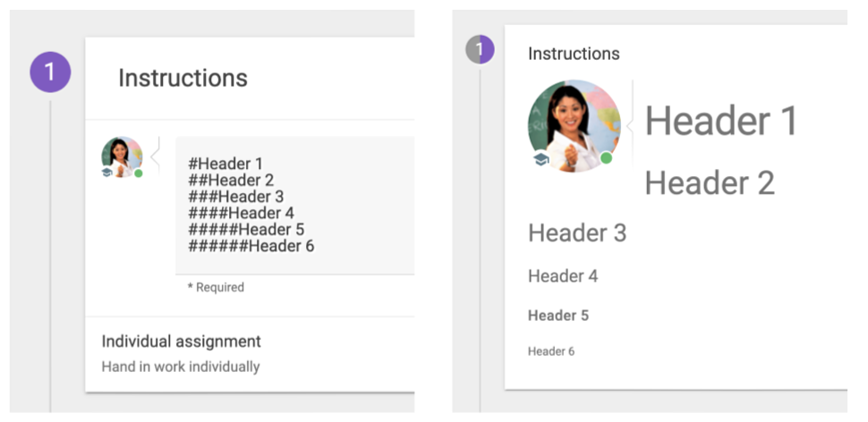
Task: Click the rendered Header 3 text
Action: pos(577,232)
